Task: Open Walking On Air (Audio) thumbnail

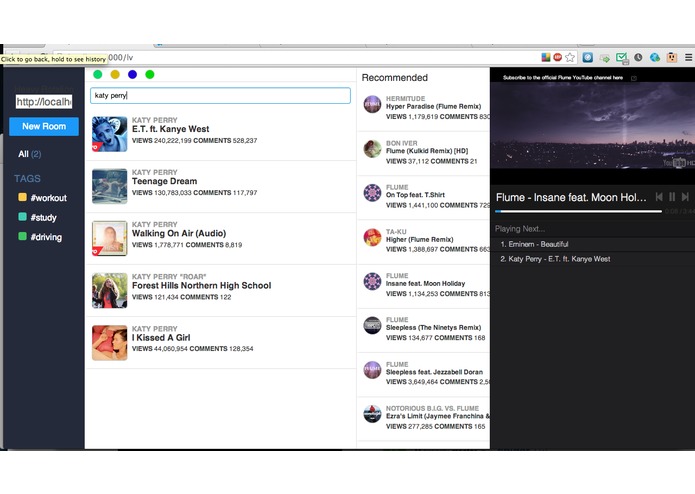Action: point(109,238)
